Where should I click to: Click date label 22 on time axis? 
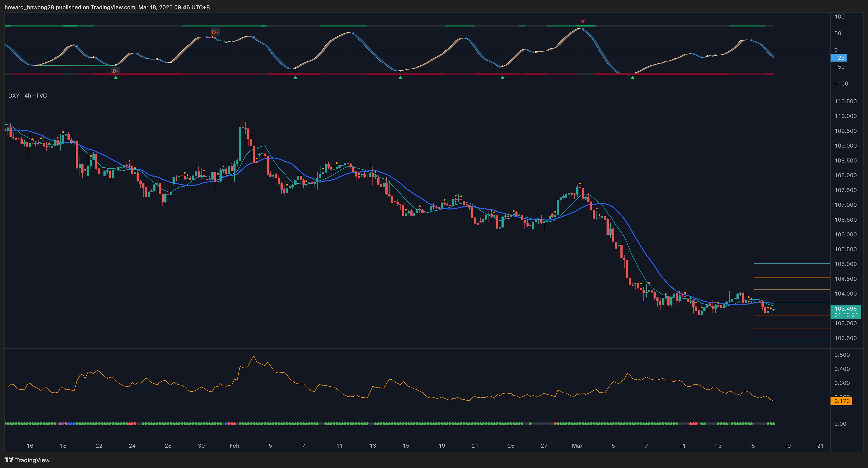coord(99,445)
